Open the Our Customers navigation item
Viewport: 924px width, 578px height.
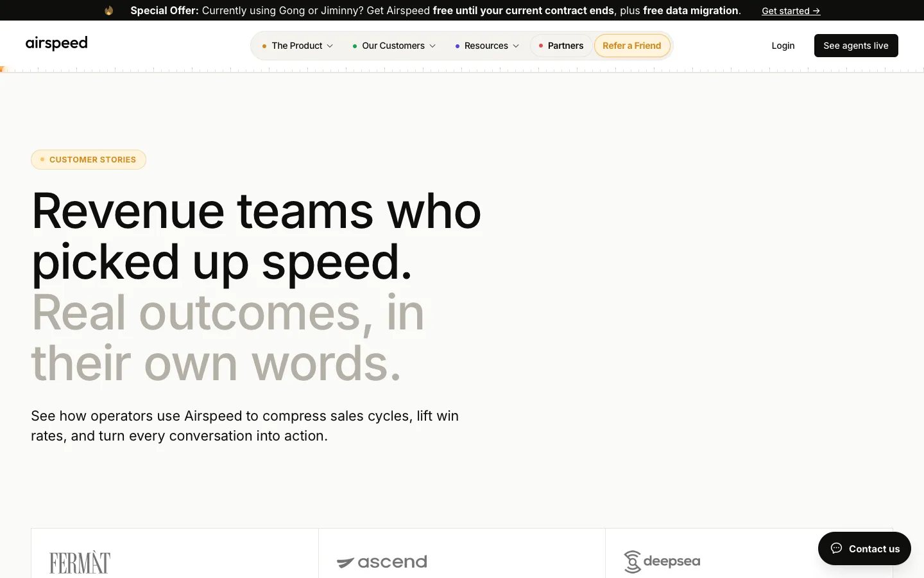[x=394, y=46]
